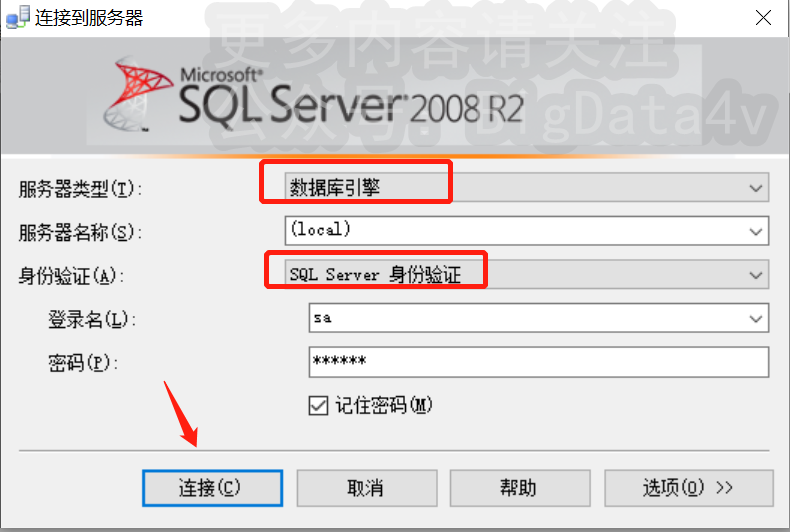Click the 连接到服务器 title text

pyautogui.click(x=89, y=18)
